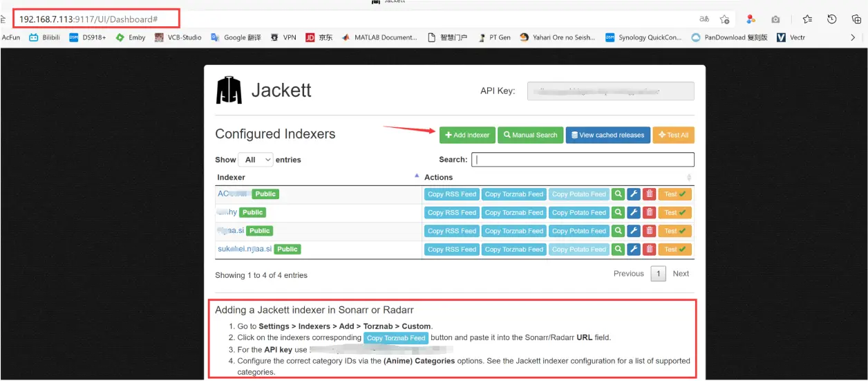Open the MATLAB Document bookmark
The image size is (868, 381).
379,37
